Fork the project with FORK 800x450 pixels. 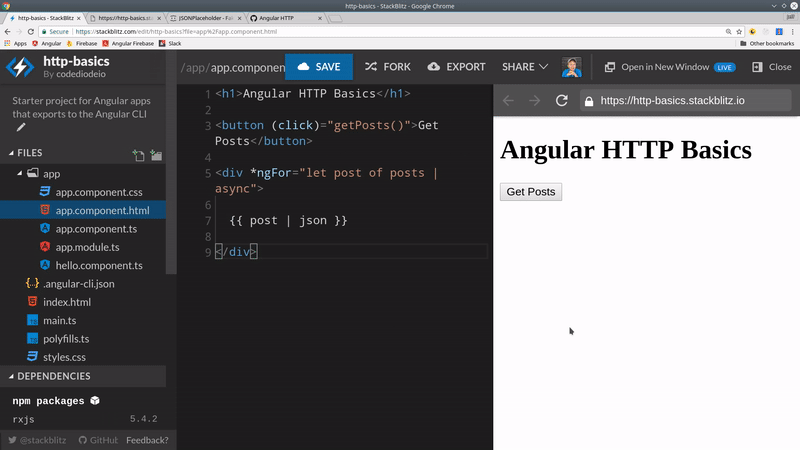tap(387, 67)
